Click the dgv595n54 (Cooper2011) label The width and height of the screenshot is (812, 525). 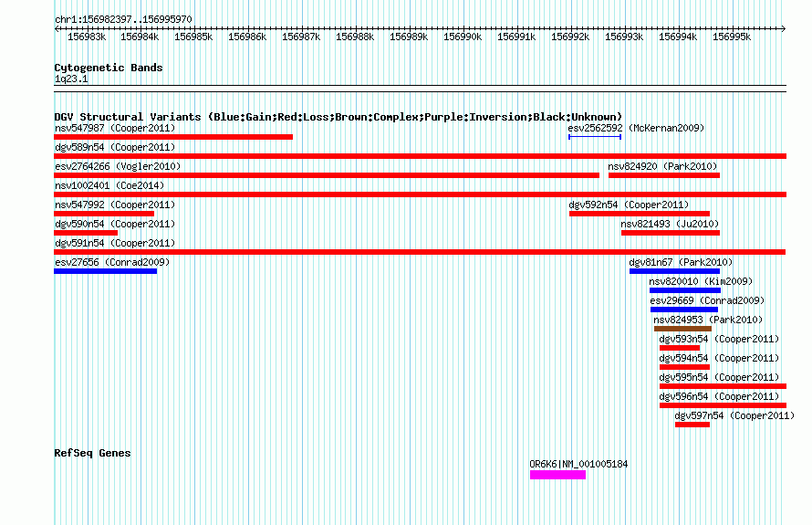click(719, 377)
